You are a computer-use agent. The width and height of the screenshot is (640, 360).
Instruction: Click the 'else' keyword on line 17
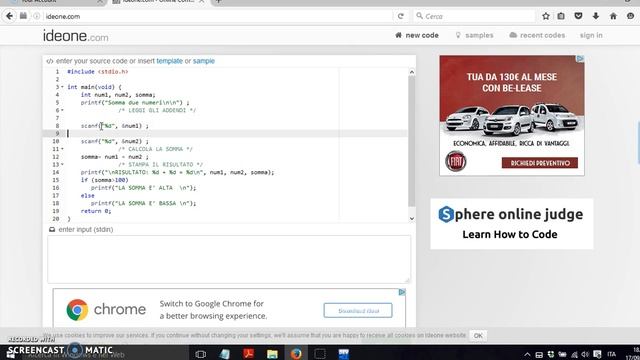[87, 196]
